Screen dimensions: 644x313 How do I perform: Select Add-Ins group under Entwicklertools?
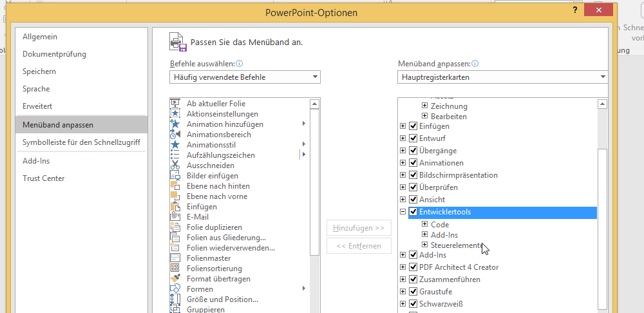coord(444,234)
